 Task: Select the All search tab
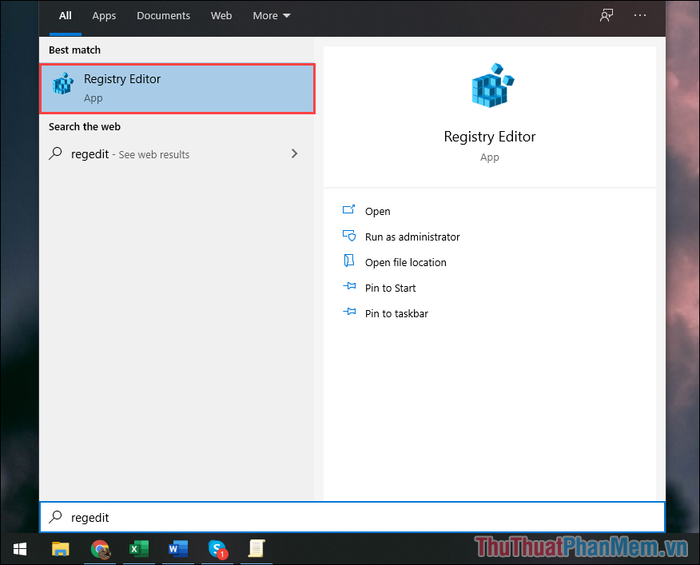tap(65, 16)
